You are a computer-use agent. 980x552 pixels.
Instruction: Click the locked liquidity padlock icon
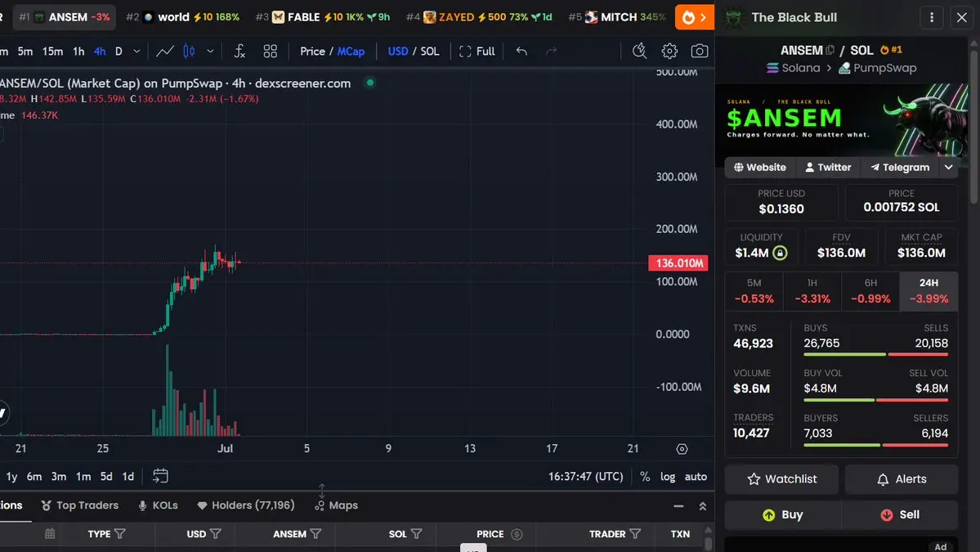click(x=780, y=253)
